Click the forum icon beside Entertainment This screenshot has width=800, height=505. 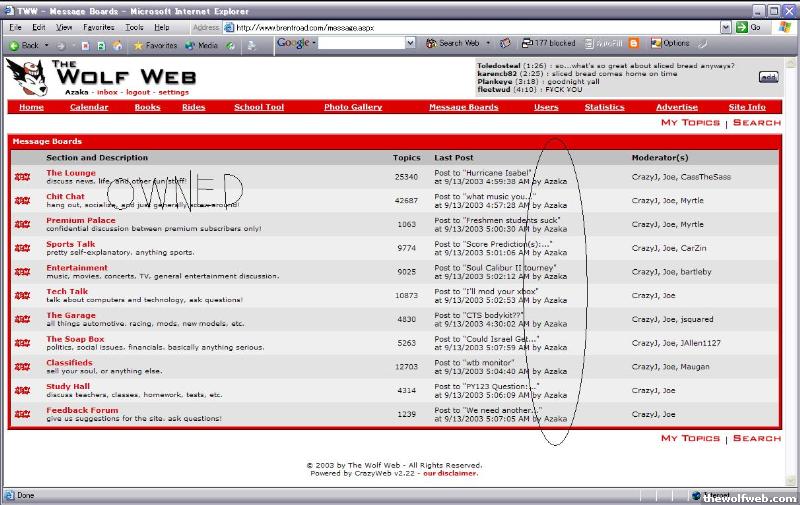(22, 272)
